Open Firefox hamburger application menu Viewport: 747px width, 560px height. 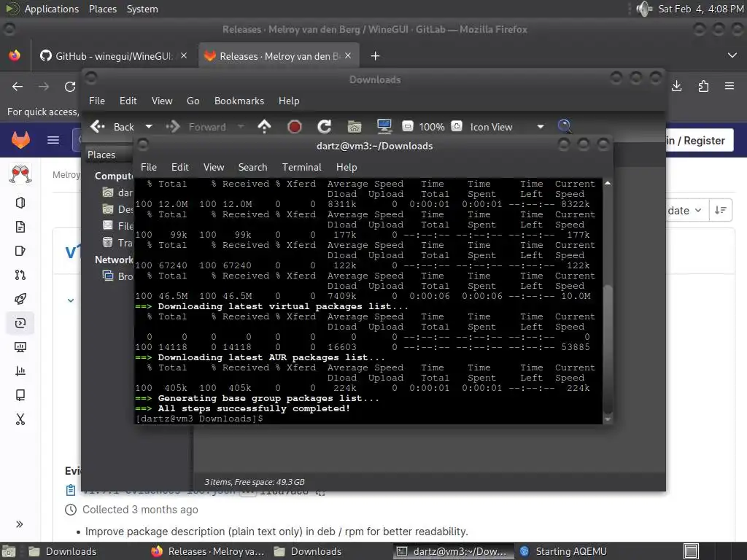(x=729, y=86)
